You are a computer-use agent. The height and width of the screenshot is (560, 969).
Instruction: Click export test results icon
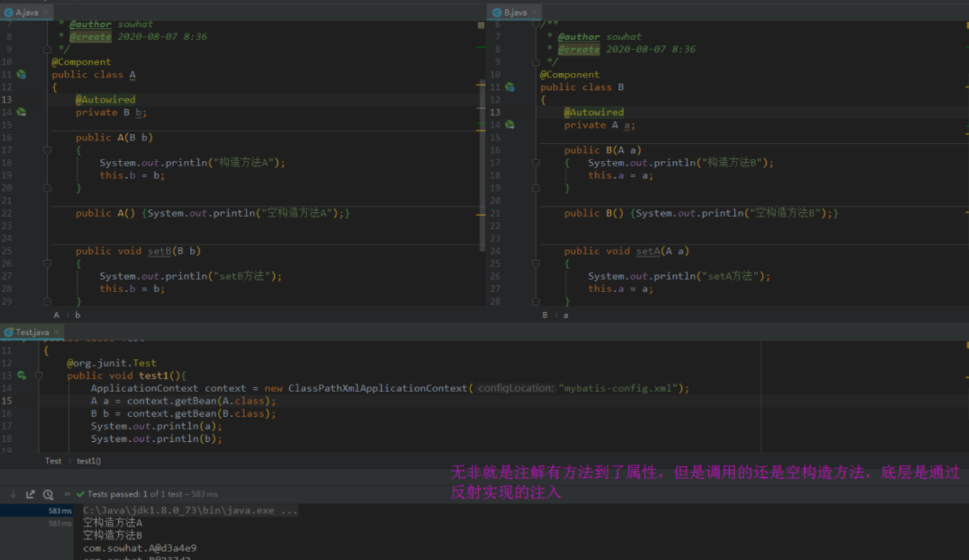pyautogui.click(x=30, y=494)
